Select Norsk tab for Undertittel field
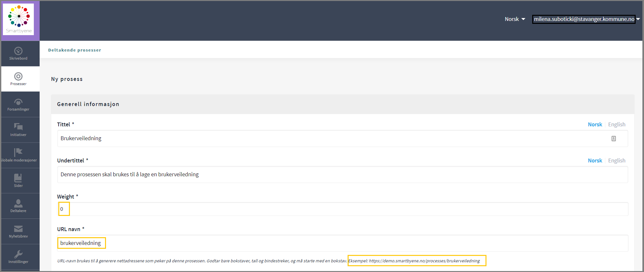This screenshot has width=644, height=272. [595, 160]
